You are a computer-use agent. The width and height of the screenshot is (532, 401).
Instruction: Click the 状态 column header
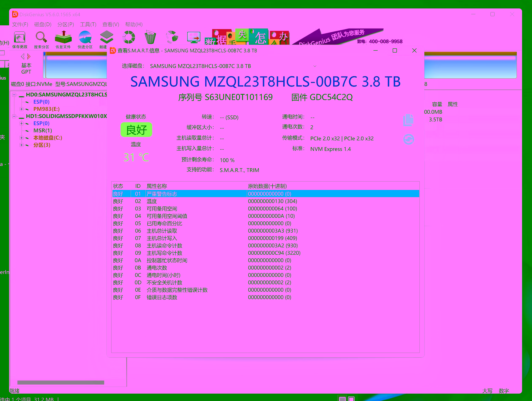(x=118, y=186)
